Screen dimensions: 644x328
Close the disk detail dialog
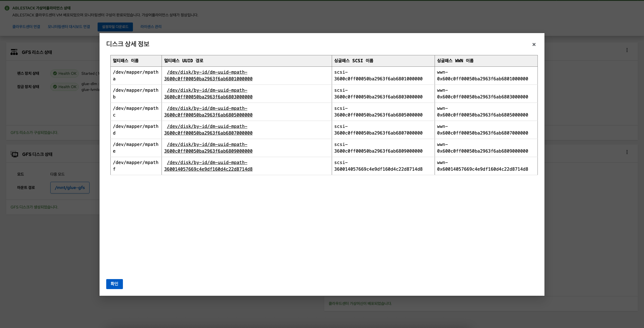534,44
